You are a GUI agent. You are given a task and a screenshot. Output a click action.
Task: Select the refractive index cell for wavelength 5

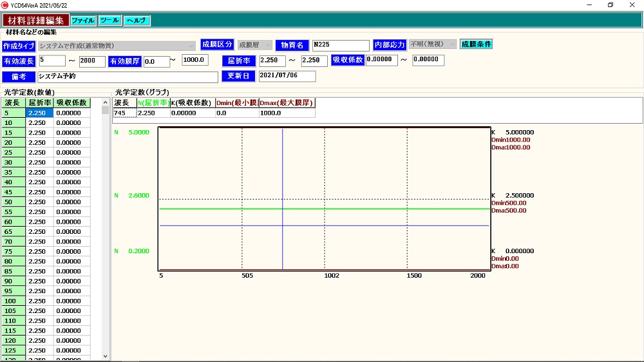pos(39,113)
